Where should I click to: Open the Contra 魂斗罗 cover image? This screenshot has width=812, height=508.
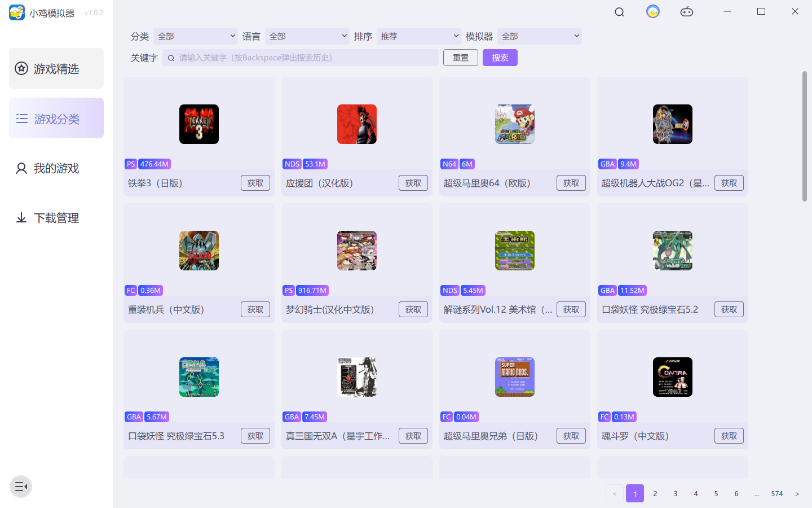tap(673, 377)
